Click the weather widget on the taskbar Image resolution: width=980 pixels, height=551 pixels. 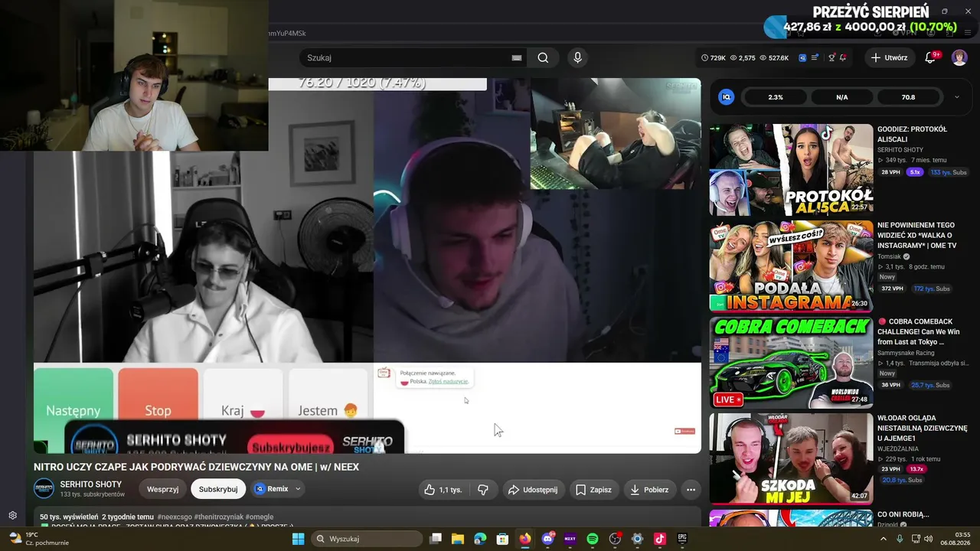(x=38, y=539)
